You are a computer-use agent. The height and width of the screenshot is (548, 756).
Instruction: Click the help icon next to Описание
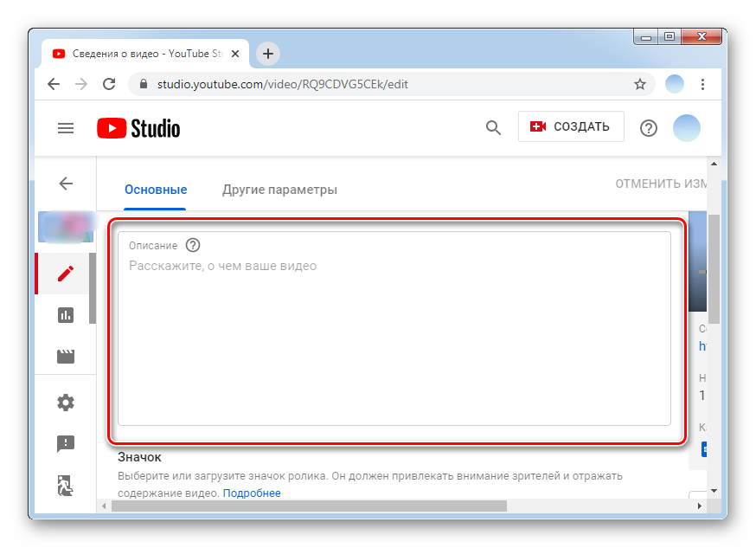click(193, 246)
